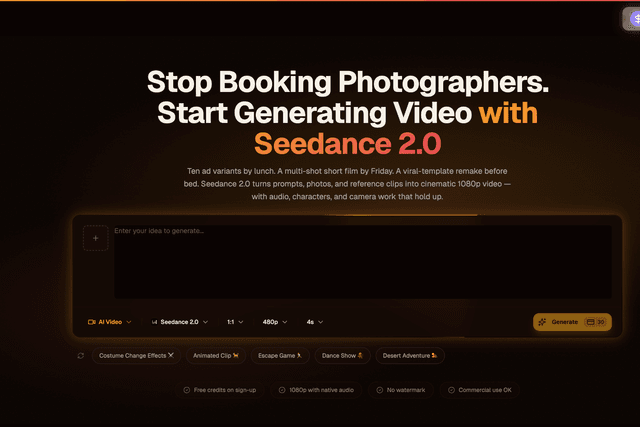
Task: Click the 'Seedance 2.0' orange headline text
Action: tap(348, 144)
